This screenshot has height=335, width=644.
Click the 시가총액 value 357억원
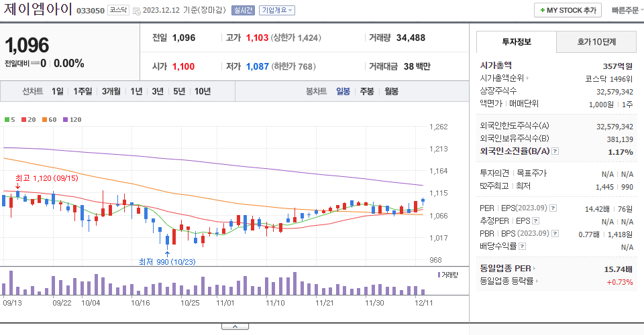point(618,66)
